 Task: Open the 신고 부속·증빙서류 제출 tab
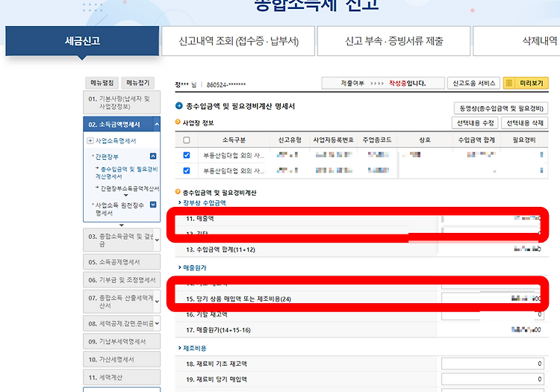pyautogui.click(x=393, y=41)
